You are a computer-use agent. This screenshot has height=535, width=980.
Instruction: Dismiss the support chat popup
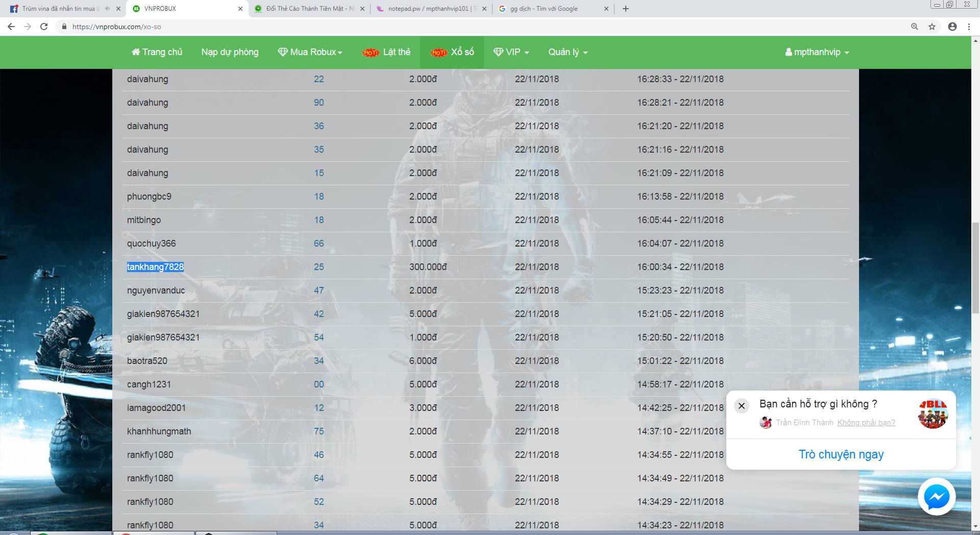(x=742, y=406)
